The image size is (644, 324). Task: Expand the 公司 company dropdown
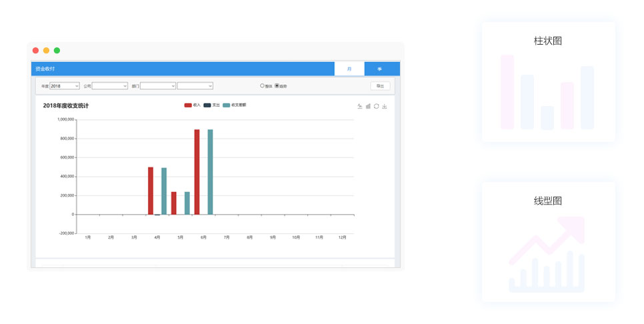pos(110,86)
